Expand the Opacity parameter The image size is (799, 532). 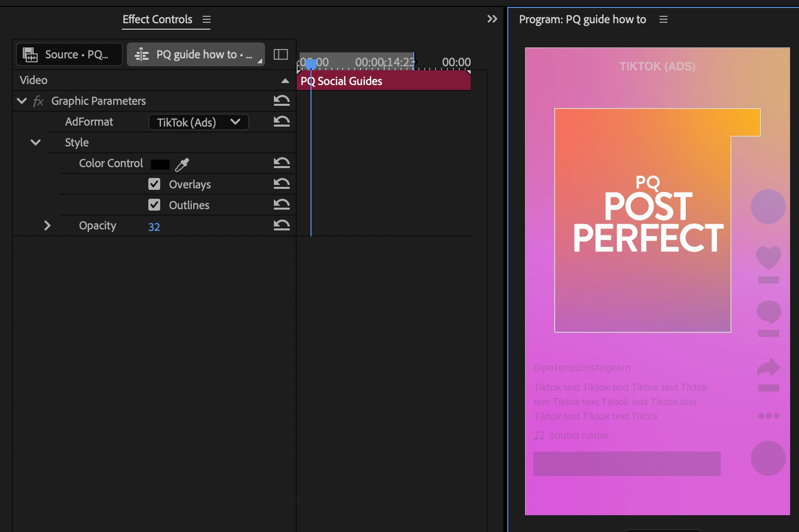[47, 225]
